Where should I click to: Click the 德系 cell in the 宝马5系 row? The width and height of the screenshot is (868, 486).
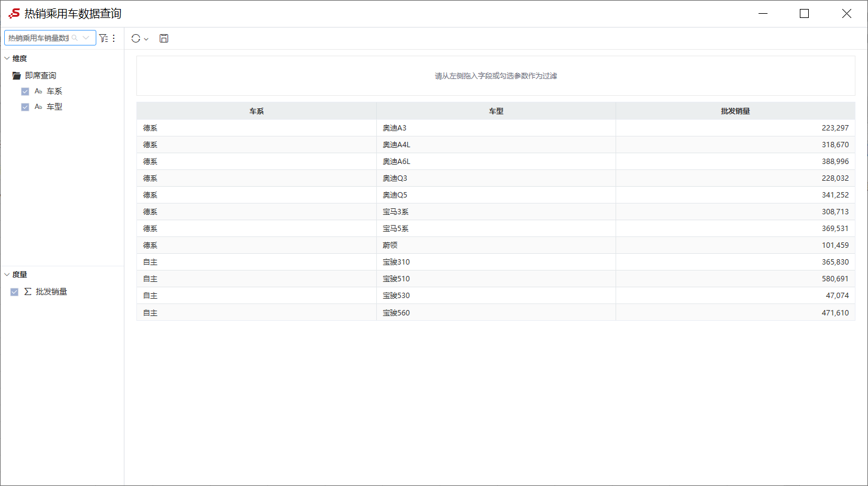(x=257, y=229)
